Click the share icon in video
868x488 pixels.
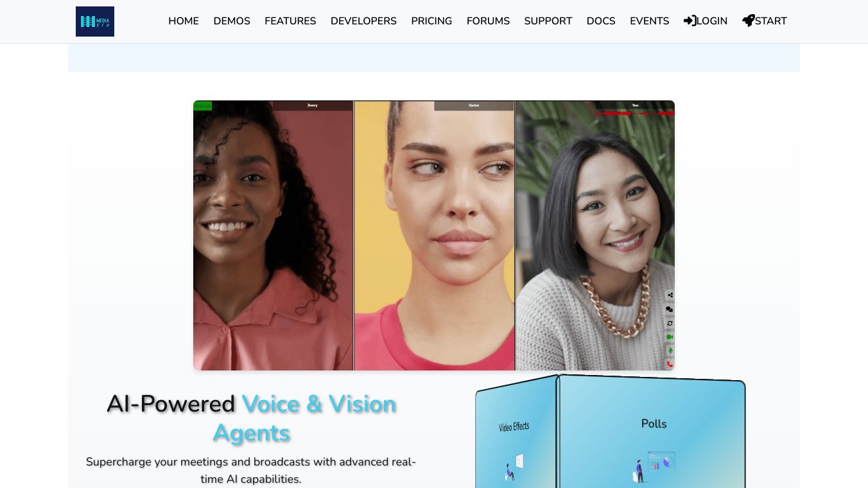click(670, 295)
